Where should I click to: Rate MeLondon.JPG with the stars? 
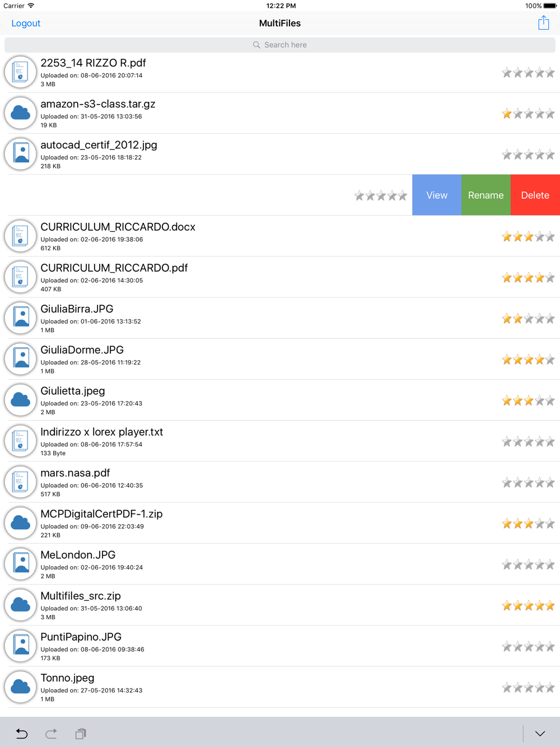tap(528, 564)
